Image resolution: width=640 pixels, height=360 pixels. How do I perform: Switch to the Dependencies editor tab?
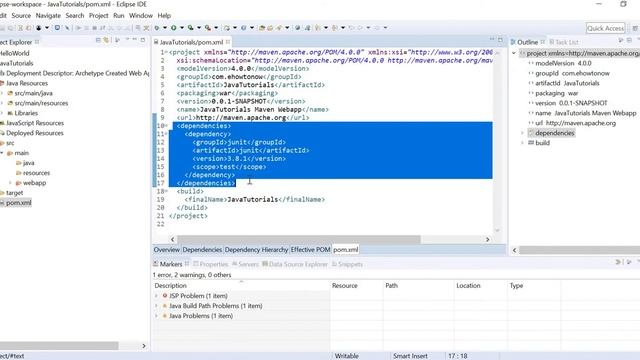point(202,249)
